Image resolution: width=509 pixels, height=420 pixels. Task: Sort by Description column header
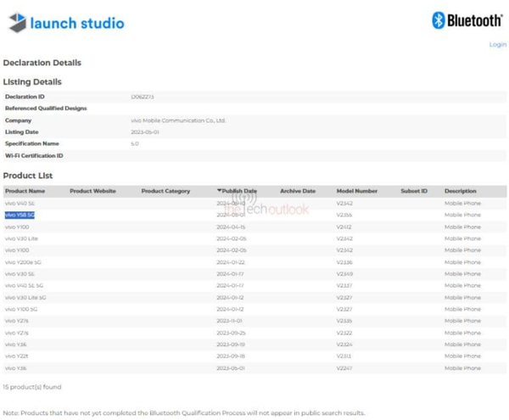461,191
